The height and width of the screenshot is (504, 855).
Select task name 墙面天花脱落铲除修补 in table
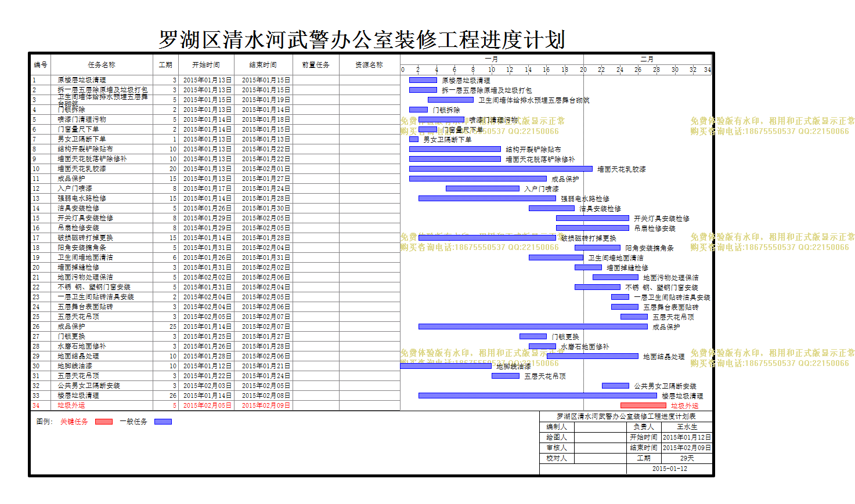pyautogui.click(x=92, y=159)
